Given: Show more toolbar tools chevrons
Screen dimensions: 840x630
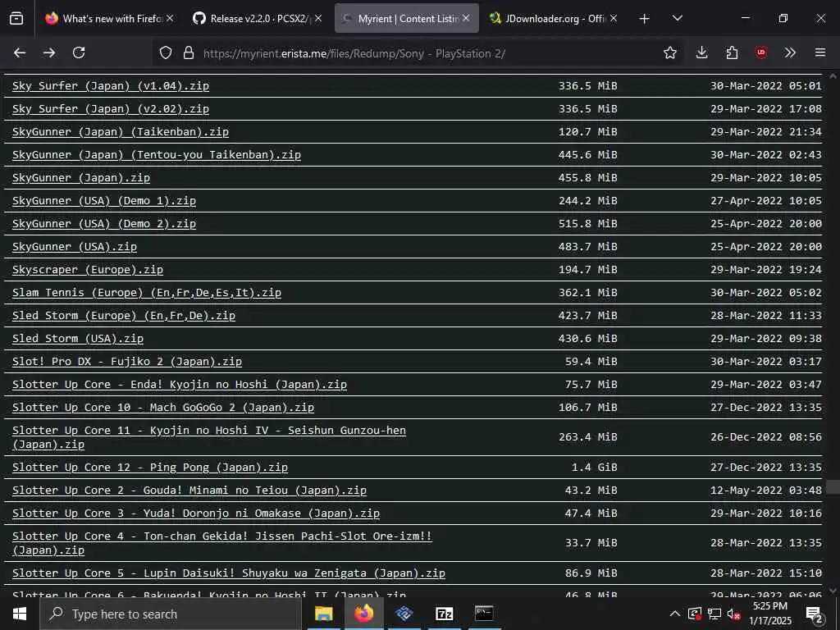Looking at the screenshot, I should coord(790,52).
